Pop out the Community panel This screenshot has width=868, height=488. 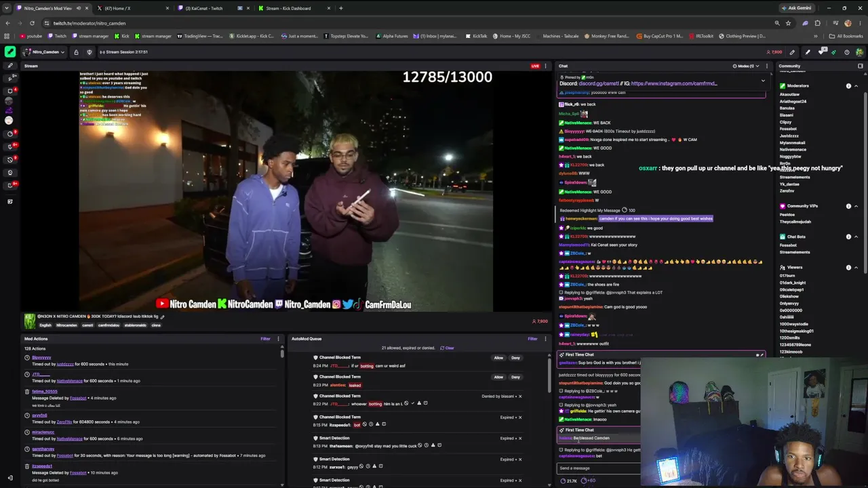pos(861,66)
